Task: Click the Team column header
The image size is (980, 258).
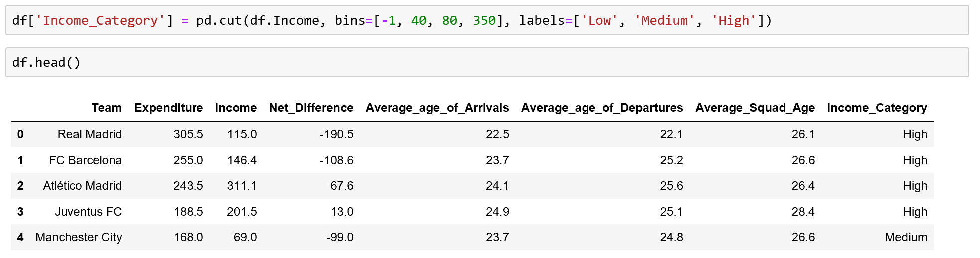Action: tap(107, 108)
